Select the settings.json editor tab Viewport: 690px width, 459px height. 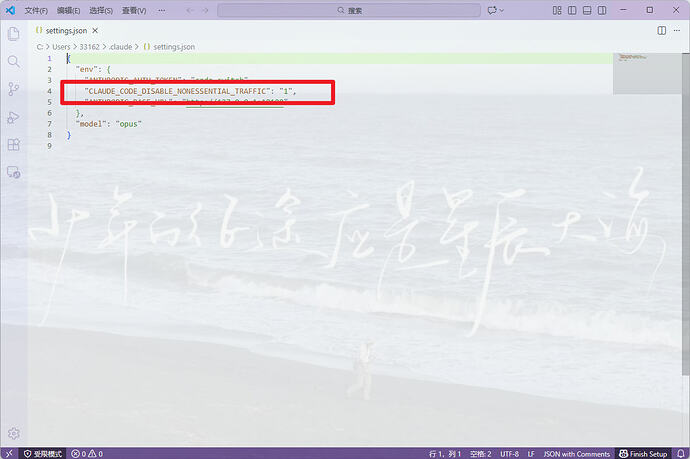click(66, 31)
